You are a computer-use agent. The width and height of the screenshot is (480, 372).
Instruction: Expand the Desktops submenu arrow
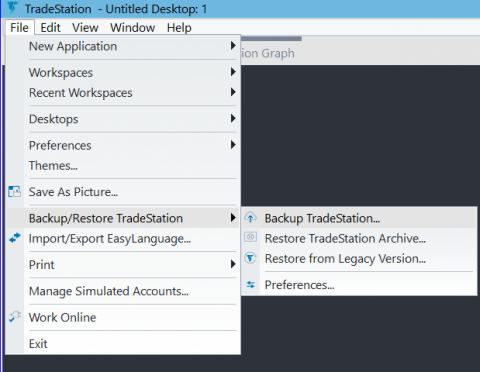click(x=233, y=118)
